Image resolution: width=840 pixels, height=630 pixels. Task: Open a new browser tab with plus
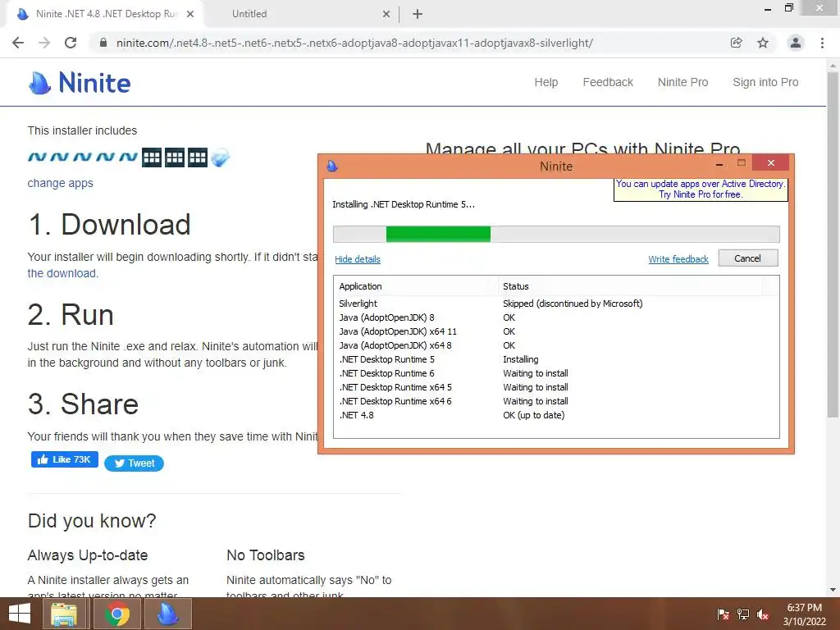click(418, 15)
